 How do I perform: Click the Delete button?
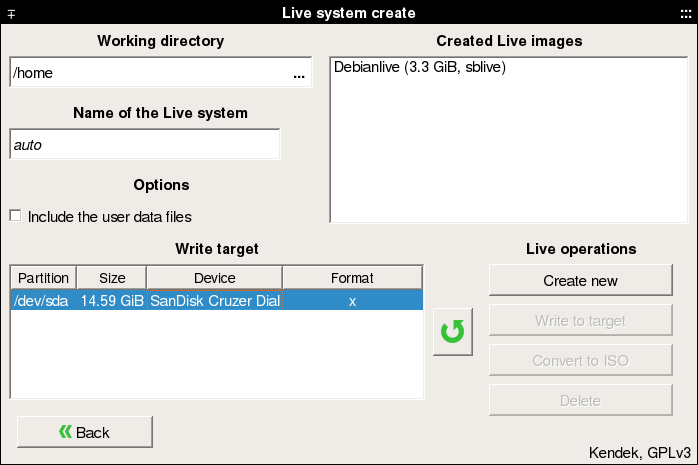580,401
